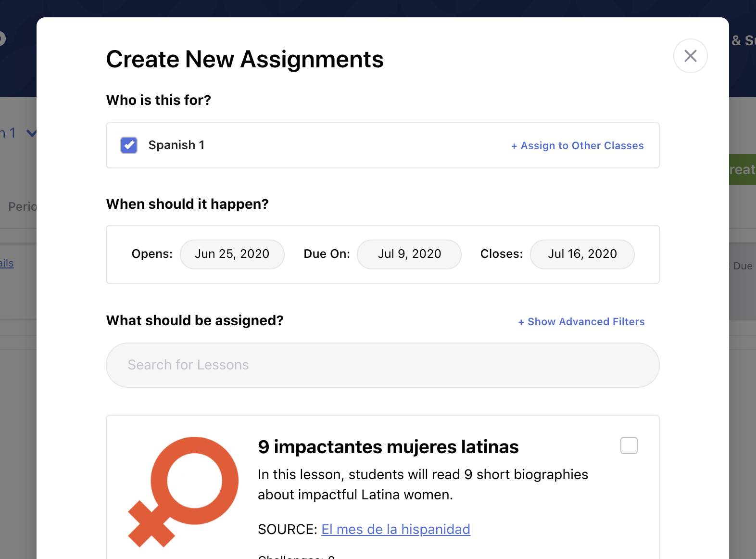
Task: Show Advanced Filters for lessons
Action: click(581, 322)
